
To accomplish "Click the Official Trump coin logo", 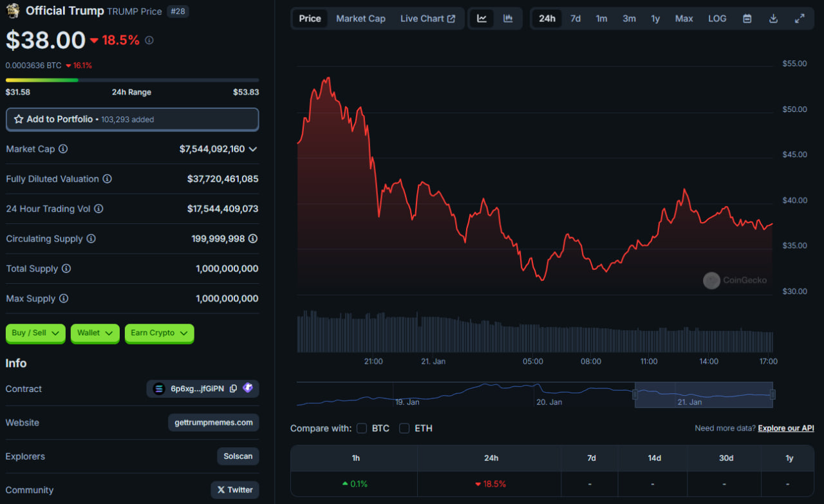I will pos(13,10).
